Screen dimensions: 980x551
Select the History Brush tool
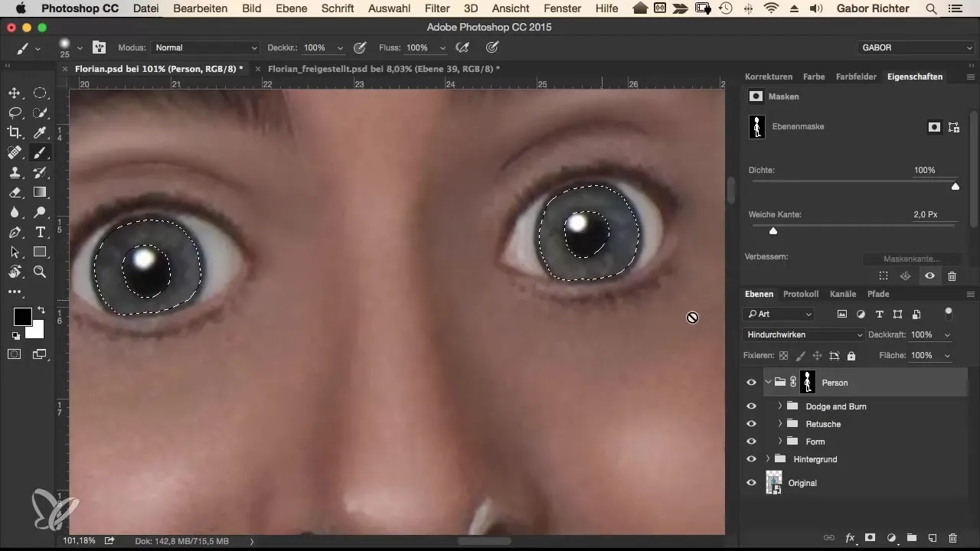click(40, 172)
